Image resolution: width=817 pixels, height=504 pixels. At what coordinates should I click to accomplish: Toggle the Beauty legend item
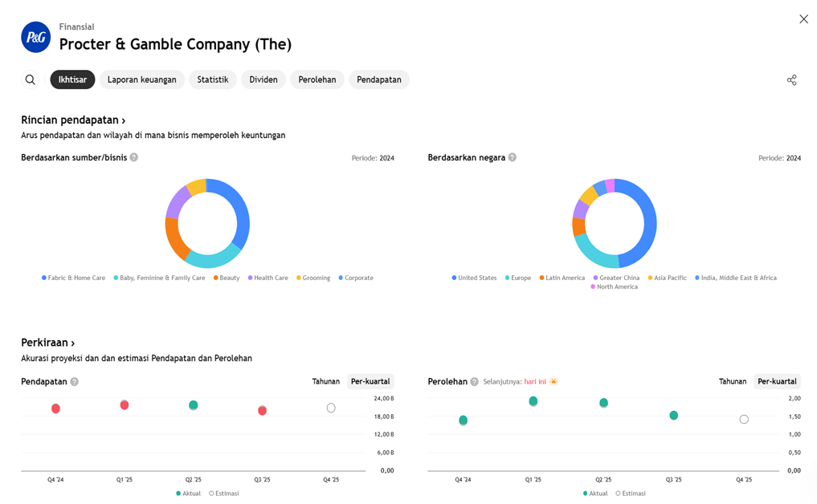coord(227,278)
